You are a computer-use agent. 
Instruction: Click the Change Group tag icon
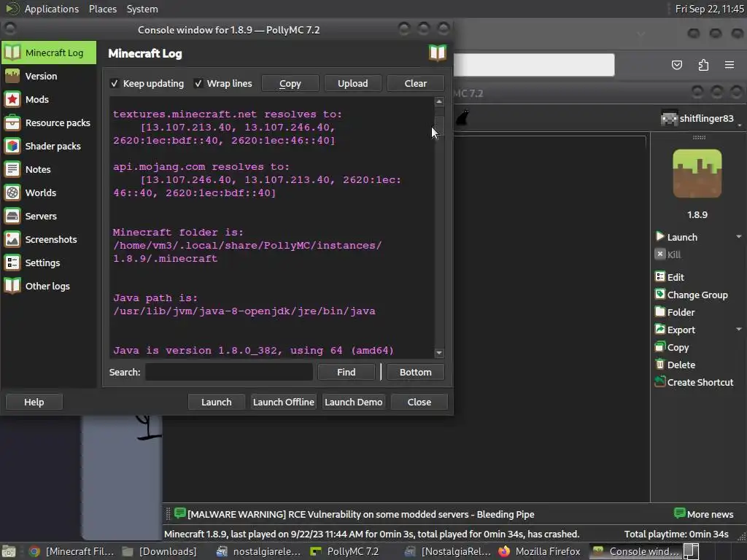(x=659, y=295)
